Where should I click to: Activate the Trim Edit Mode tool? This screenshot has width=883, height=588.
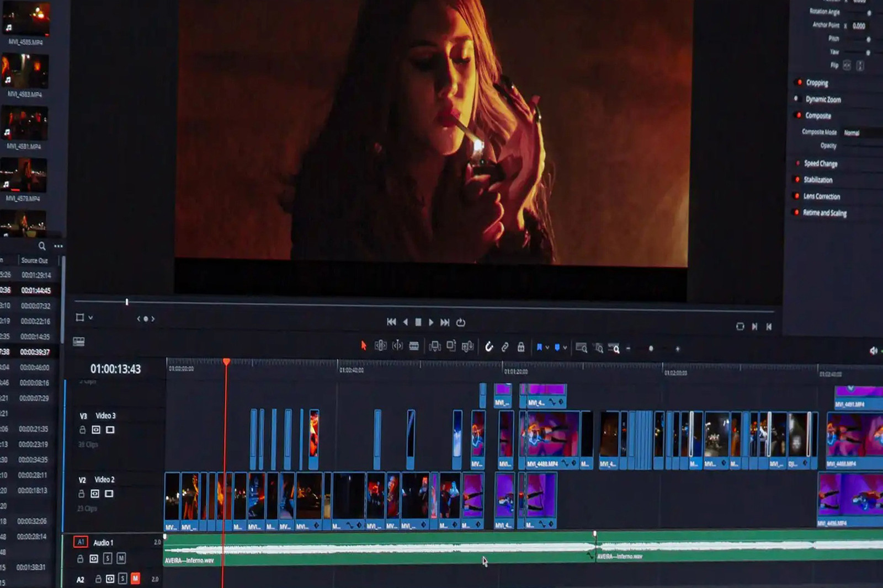(x=380, y=346)
